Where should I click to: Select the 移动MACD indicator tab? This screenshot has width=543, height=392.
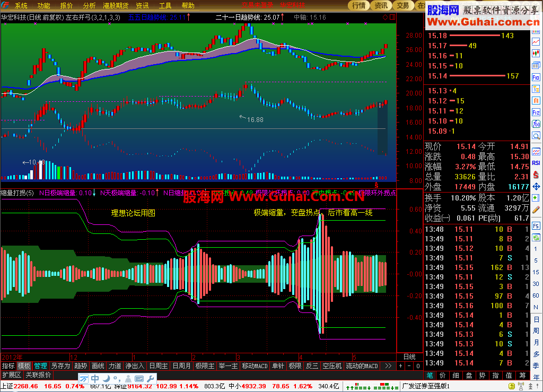[x=255, y=366]
